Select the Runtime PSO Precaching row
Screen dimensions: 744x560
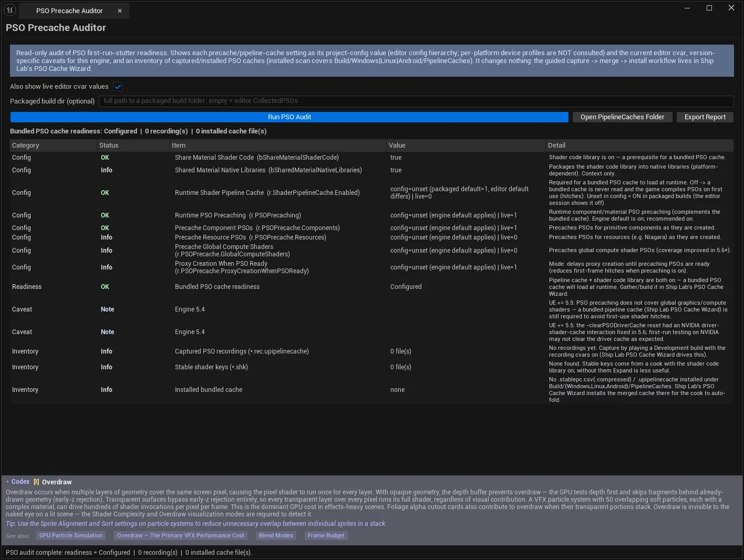(371, 215)
